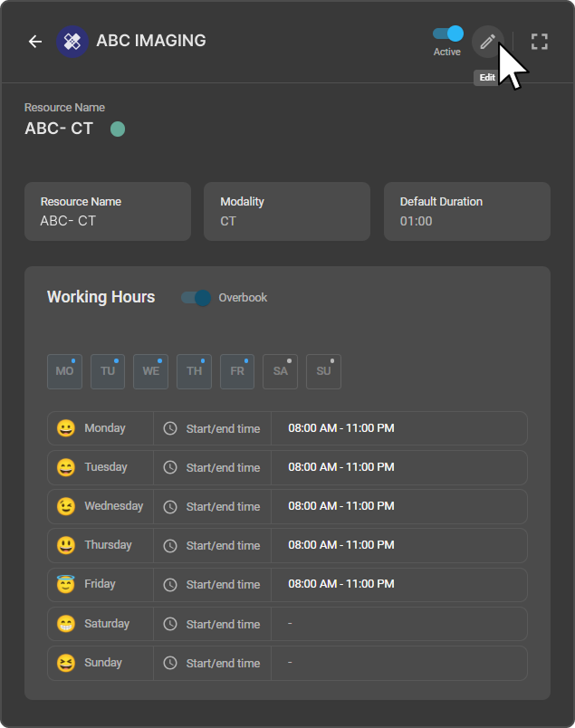Click Start/end time label in Saturday row

(x=224, y=625)
